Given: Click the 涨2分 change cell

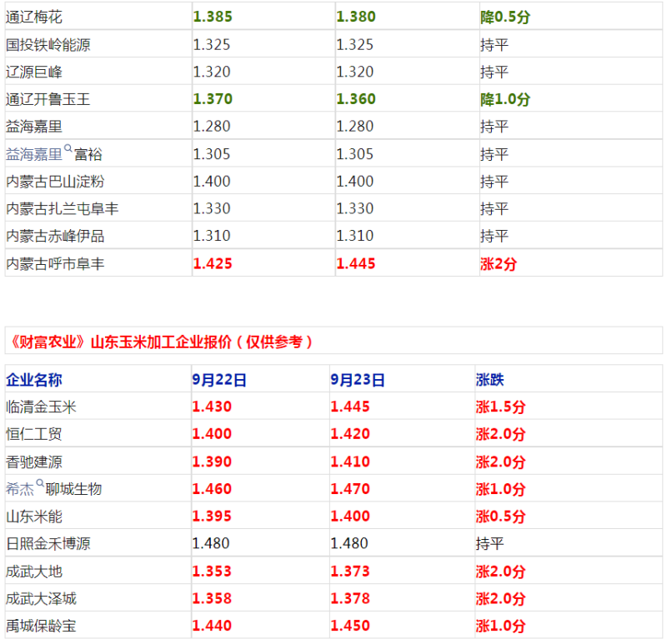Looking at the screenshot, I should click(x=499, y=264).
